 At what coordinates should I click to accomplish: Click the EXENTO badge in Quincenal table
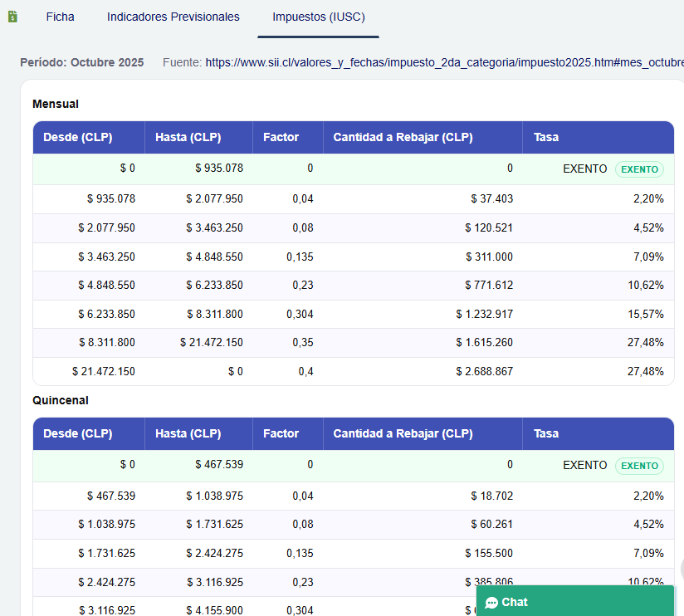pyautogui.click(x=639, y=466)
